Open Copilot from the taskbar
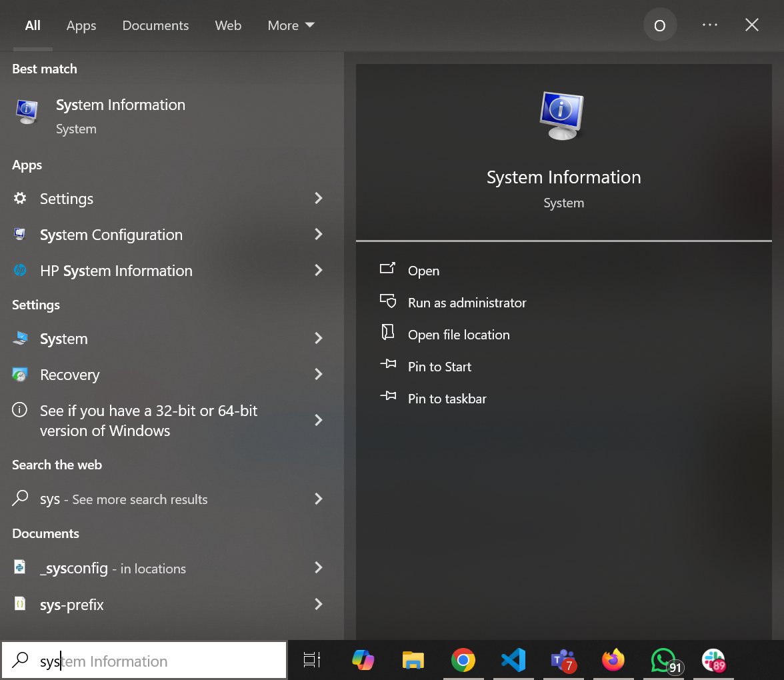 (363, 660)
